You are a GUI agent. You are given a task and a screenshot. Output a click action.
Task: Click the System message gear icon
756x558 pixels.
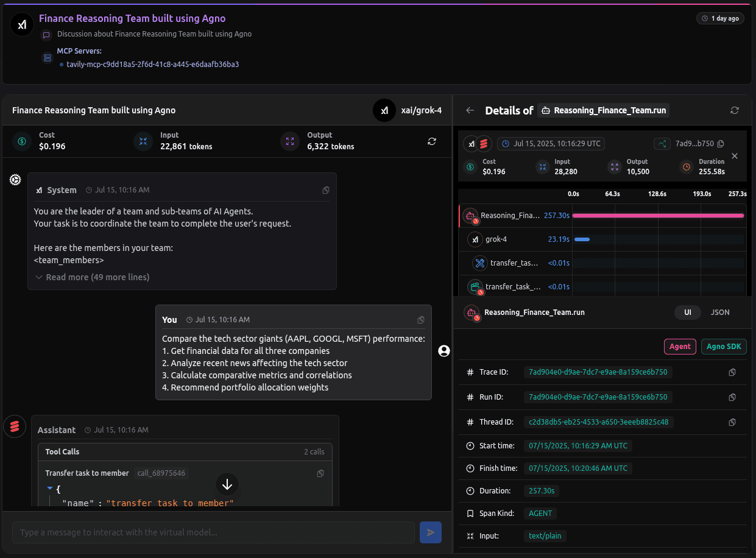pyautogui.click(x=15, y=180)
